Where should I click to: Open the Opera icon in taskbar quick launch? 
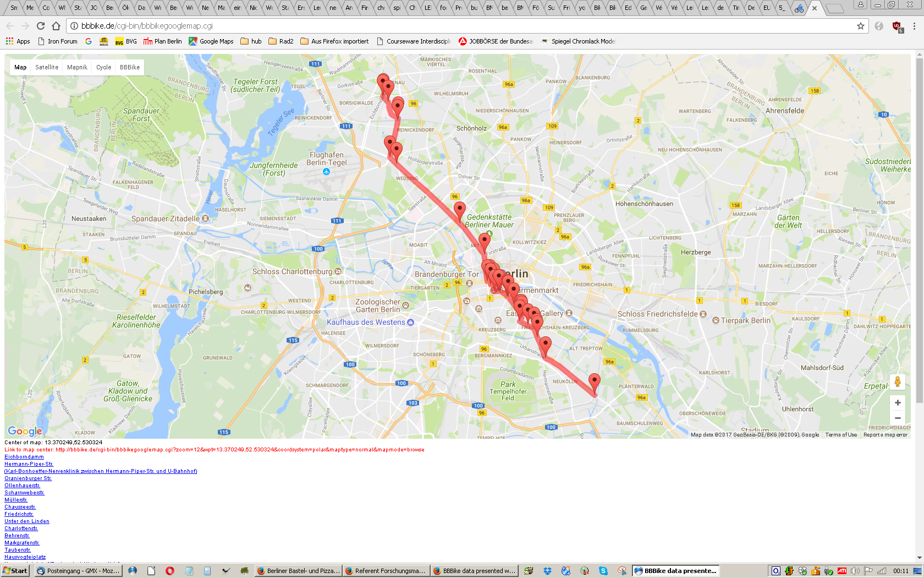coord(170,571)
